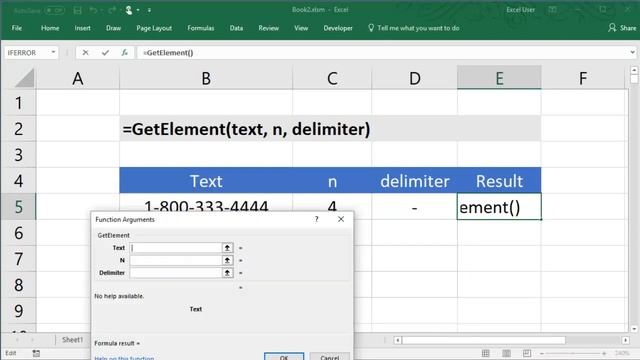Switch to the Developer tab
This screenshot has width=640, height=360.
(338, 28)
